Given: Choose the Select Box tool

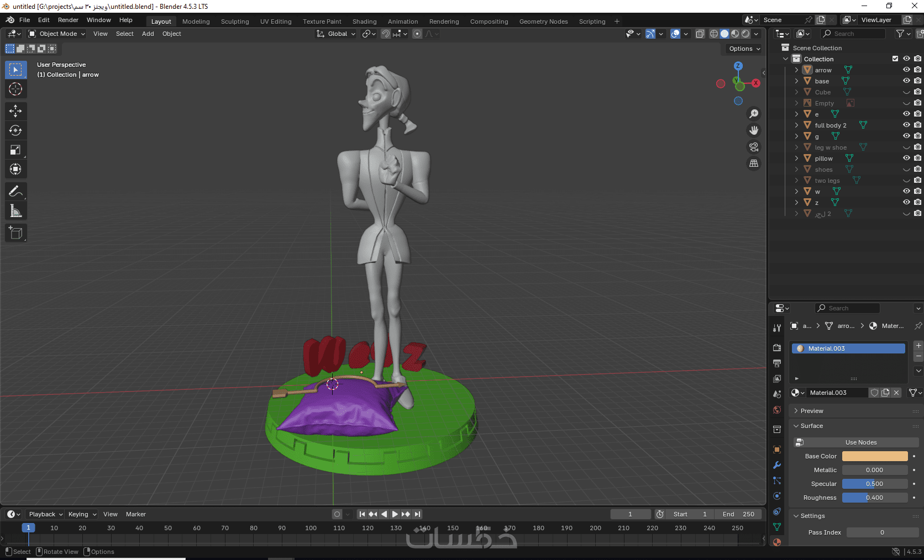Looking at the screenshot, I should click(15, 70).
